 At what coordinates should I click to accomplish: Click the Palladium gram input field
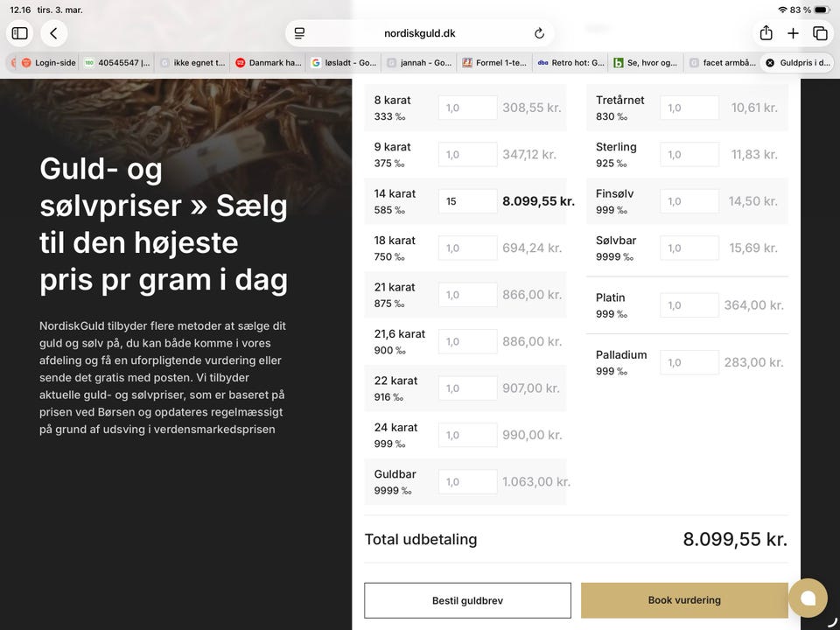(689, 362)
